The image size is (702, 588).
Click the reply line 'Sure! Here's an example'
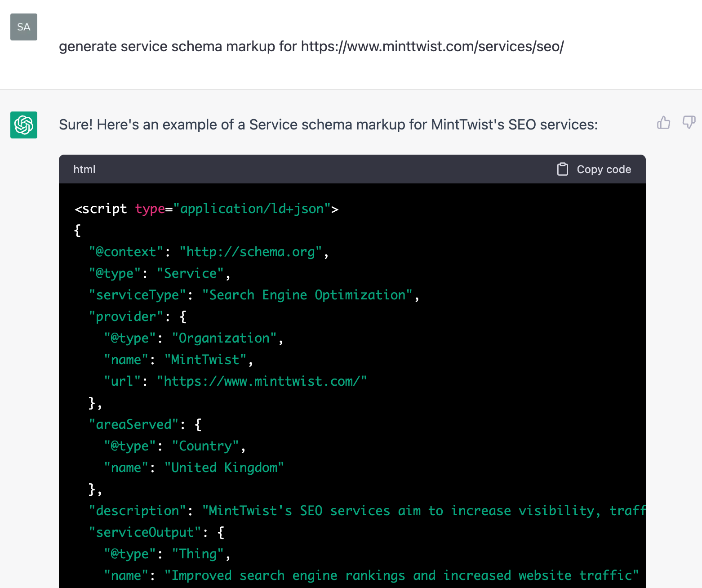pyautogui.click(x=329, y=125)
